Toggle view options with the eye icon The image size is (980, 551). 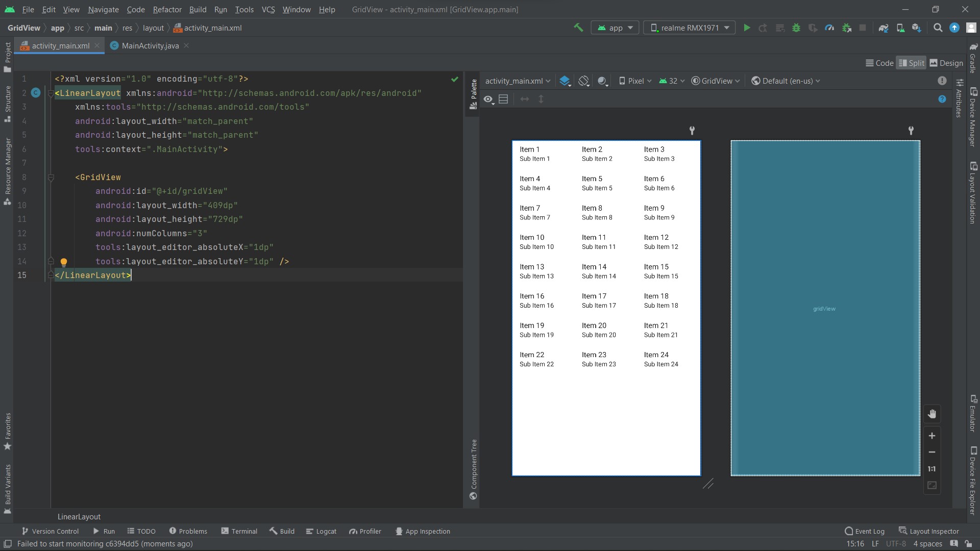coord(488,99)
